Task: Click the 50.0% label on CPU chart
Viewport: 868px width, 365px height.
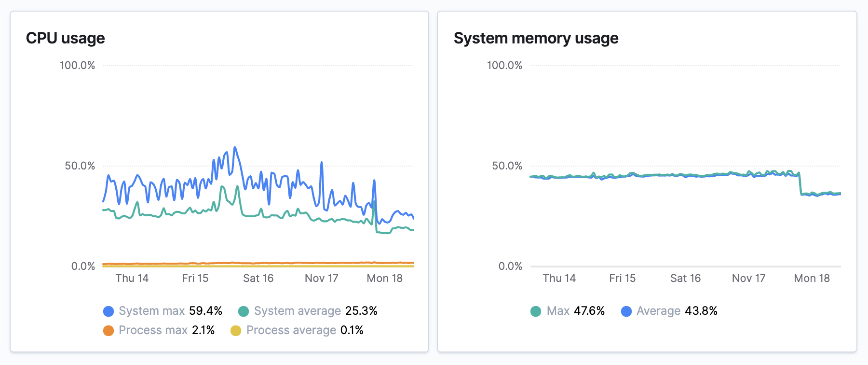Action: 80,166
